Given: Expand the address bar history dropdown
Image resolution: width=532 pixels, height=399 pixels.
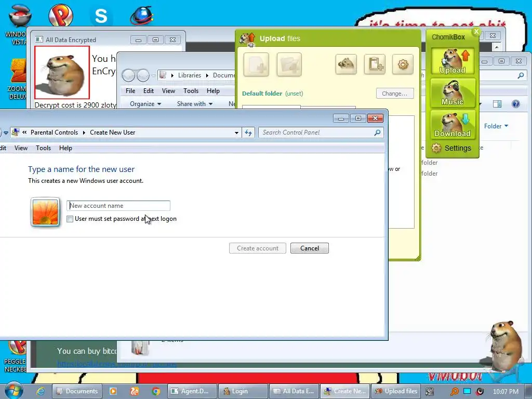Looking at the screenshot, I should click(x=236, y=132).
